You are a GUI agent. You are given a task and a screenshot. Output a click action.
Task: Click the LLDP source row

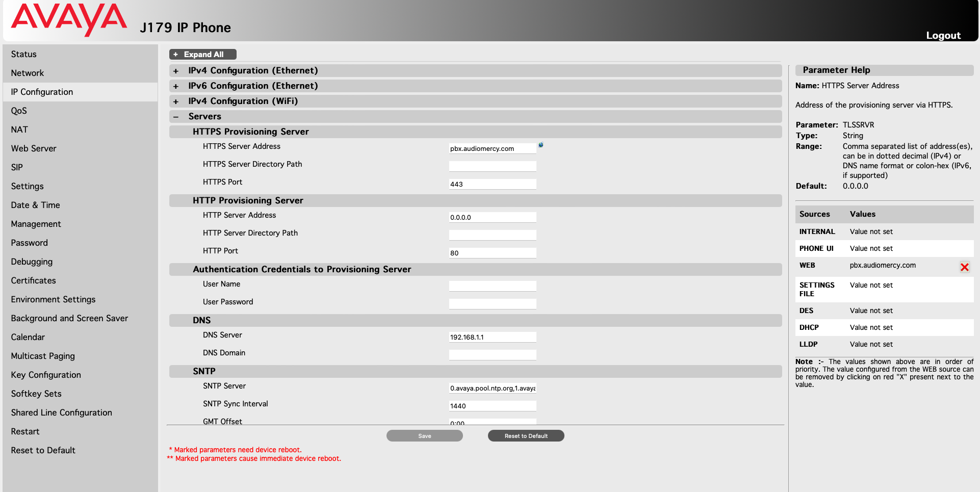click(x=884, y=344)
